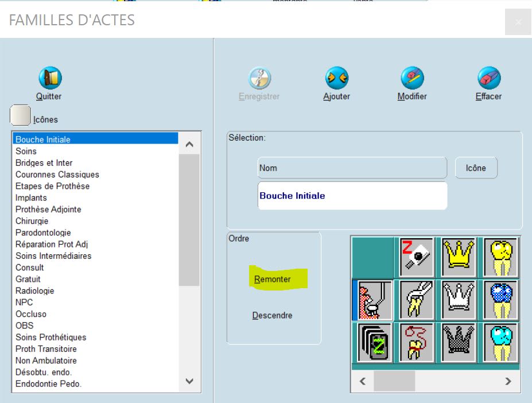Select Parodontologie in the list
Screen dimensions: 532x403
point(43,232)
